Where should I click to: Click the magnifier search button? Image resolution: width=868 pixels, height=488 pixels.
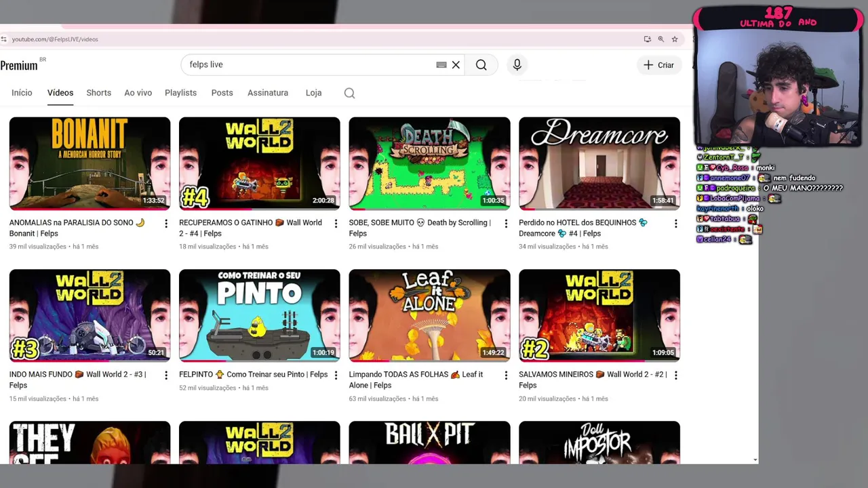pos(481,65)
